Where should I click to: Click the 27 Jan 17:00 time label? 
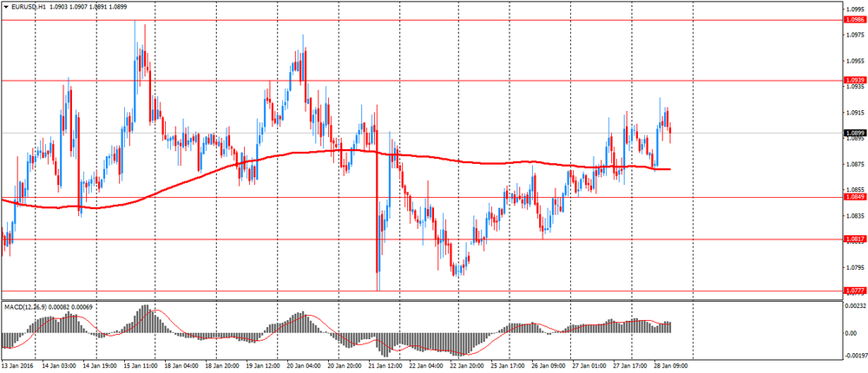[632, 366]
